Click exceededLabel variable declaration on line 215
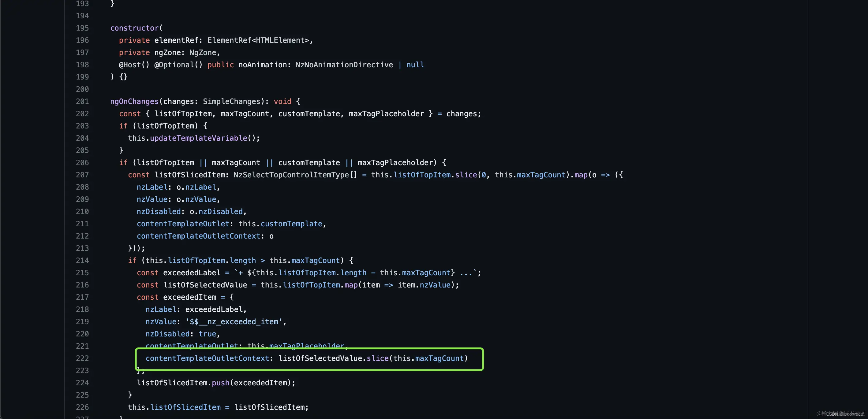868x419 pixels. 191,273
